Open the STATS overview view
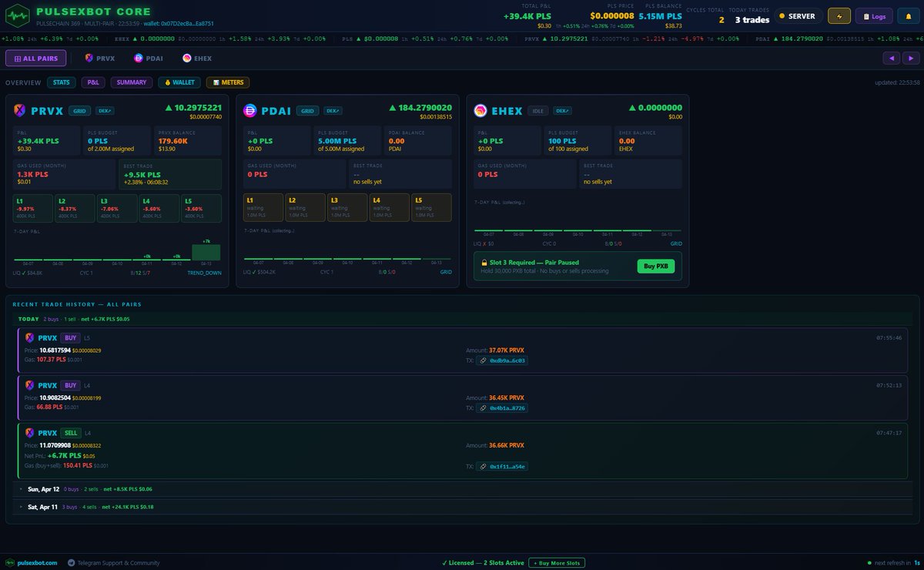 pos(61,82)
